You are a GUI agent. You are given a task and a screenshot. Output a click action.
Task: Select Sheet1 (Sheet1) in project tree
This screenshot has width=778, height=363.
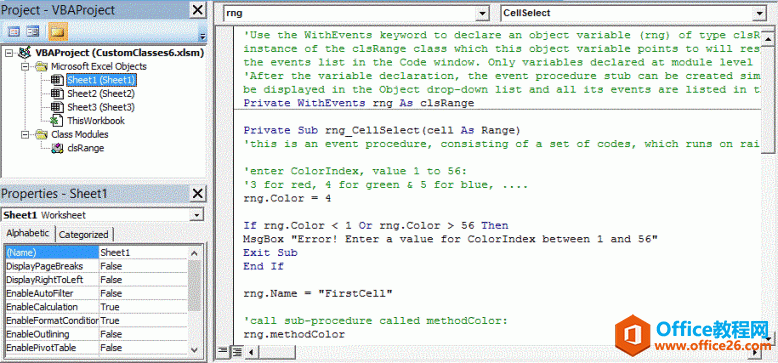101,80
